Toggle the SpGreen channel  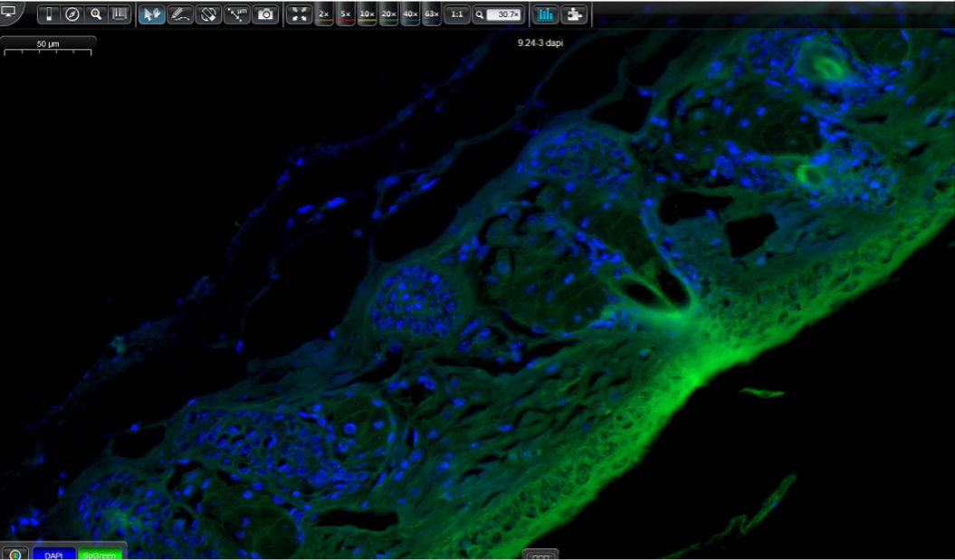[x=100, y=555]
